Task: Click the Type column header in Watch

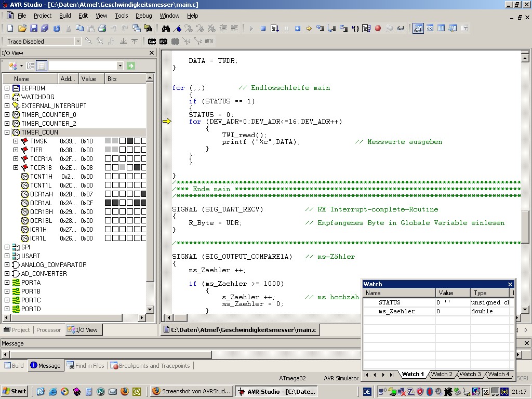Action: click(490, 293)
